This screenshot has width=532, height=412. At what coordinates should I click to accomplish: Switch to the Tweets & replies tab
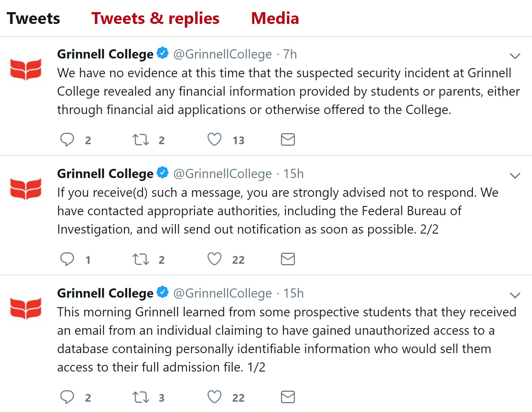coord(155,18)
